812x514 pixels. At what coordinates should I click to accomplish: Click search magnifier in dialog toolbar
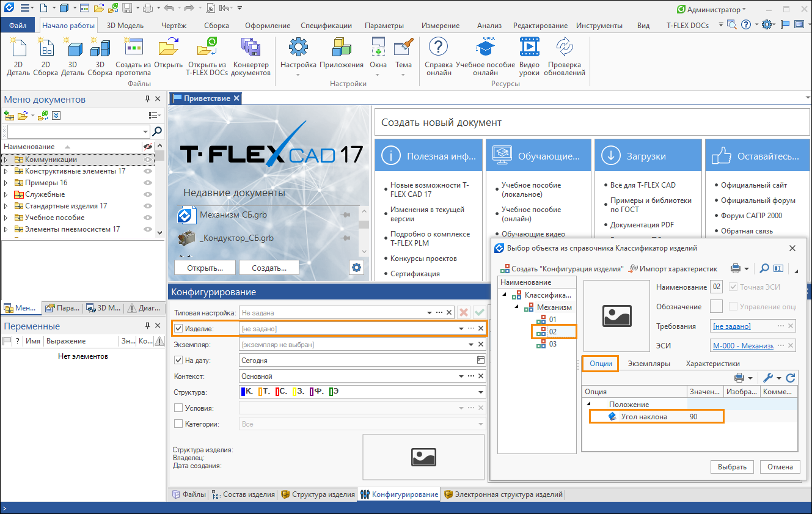coord(764,268)
